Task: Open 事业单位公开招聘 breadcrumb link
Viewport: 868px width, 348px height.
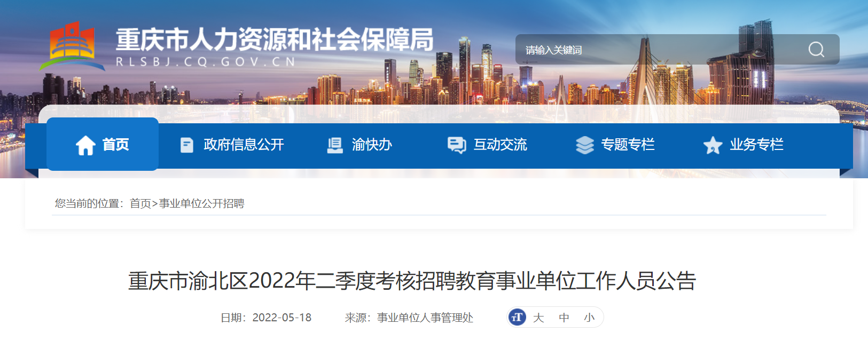Action: pos(201,203)
